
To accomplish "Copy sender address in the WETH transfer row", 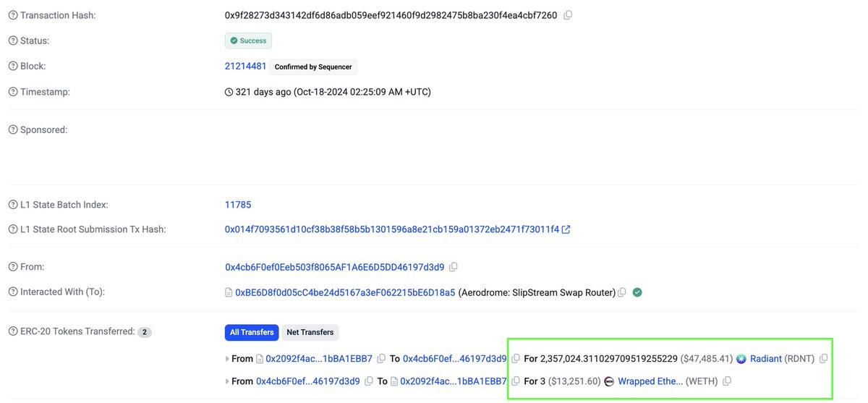I will click(x=369, y=381).
